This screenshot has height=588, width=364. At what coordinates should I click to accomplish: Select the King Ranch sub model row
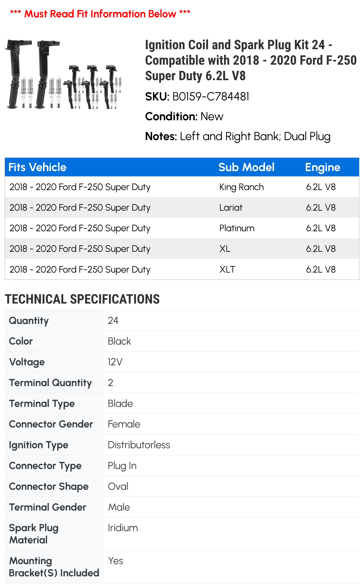pos(182,187)
